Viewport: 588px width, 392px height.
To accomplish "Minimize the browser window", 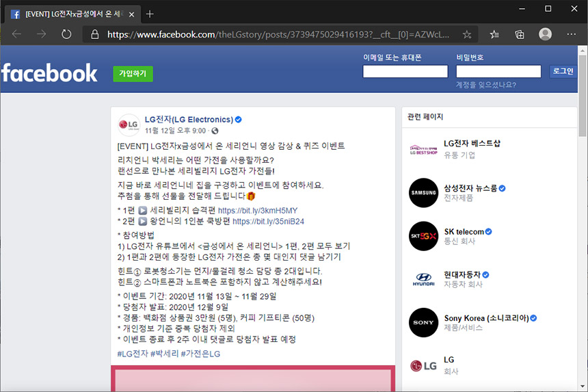I will pos(522,8).
